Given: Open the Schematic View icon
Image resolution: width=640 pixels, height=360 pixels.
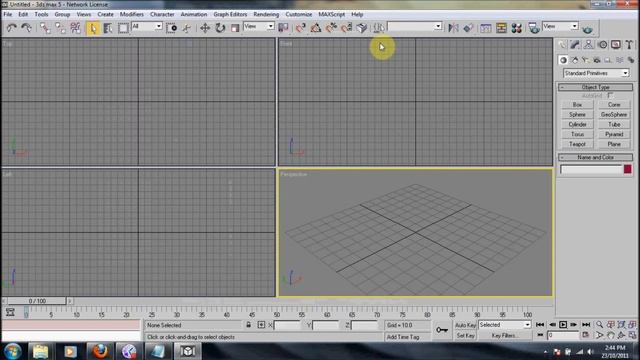Looking at the screenshot, I should [x=501, y=28].
